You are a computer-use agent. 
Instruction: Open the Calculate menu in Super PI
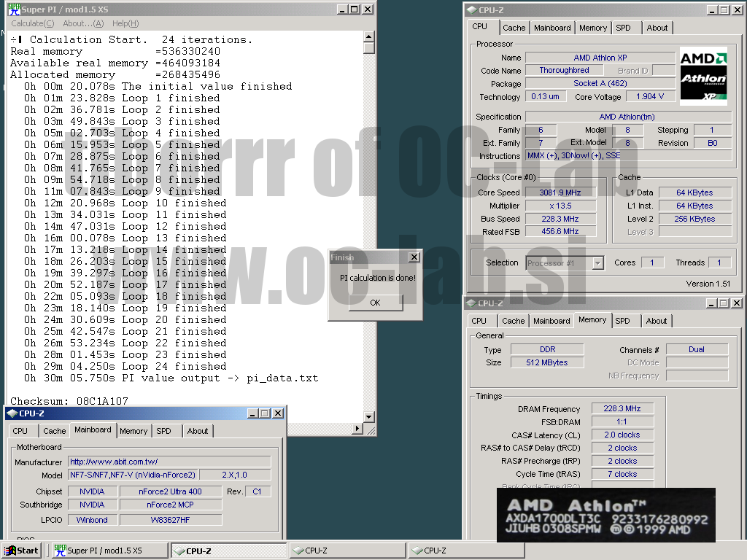32,23
